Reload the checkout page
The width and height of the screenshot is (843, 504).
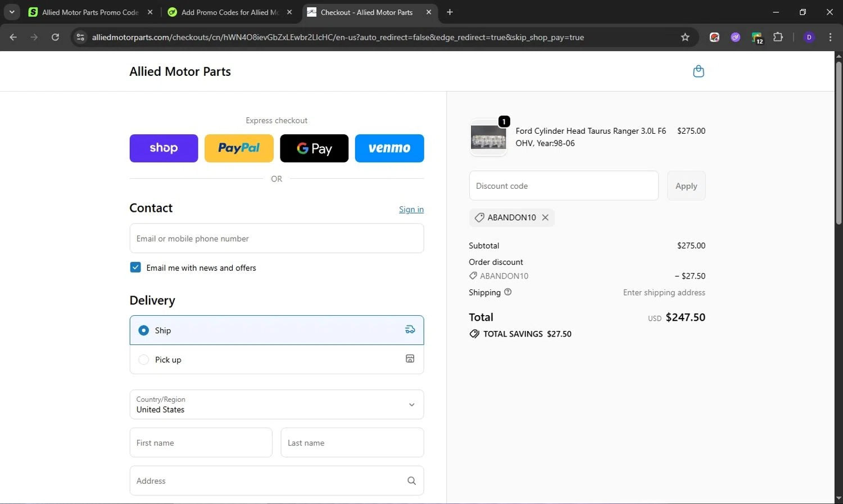(55, 37)
